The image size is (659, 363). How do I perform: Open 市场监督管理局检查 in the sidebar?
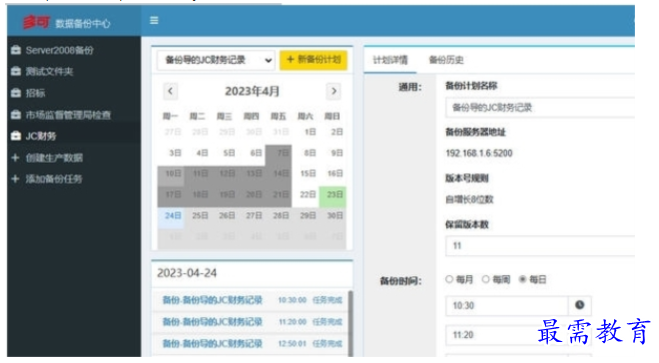69,115
